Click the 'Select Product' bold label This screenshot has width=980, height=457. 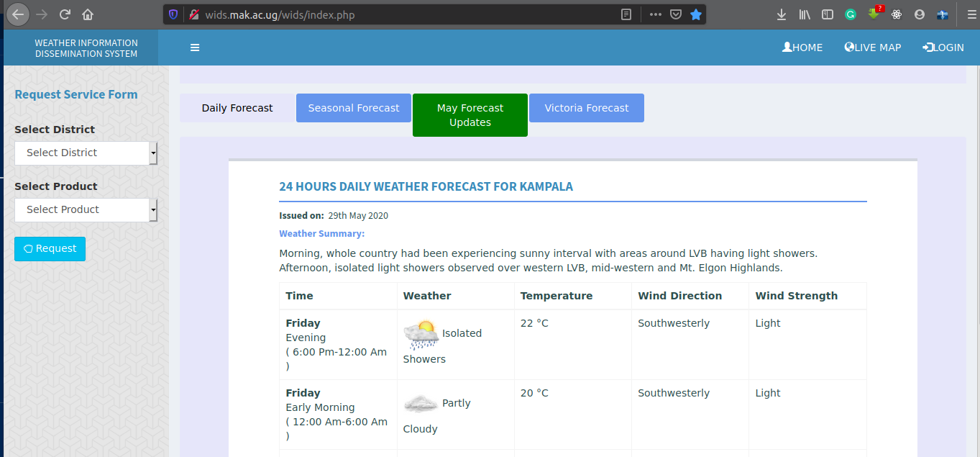coord(56,186)
